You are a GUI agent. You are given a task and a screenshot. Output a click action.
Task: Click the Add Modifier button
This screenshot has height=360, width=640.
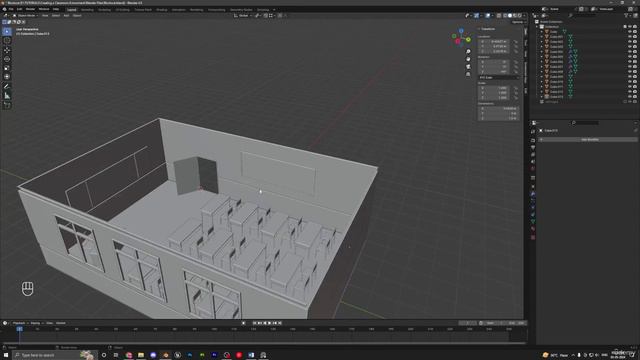click(x=589, y=140)
